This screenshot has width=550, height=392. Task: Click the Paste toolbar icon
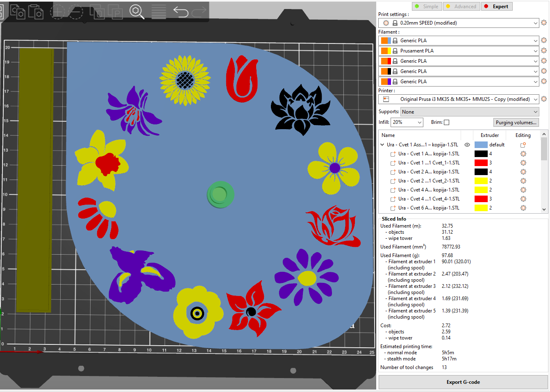pos(36,11)
